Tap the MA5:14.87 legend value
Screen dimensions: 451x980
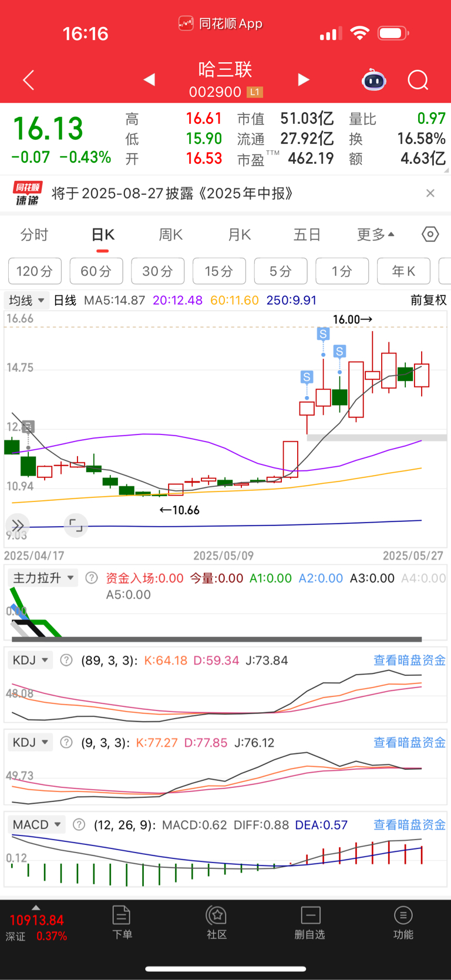tap(115, 300)
